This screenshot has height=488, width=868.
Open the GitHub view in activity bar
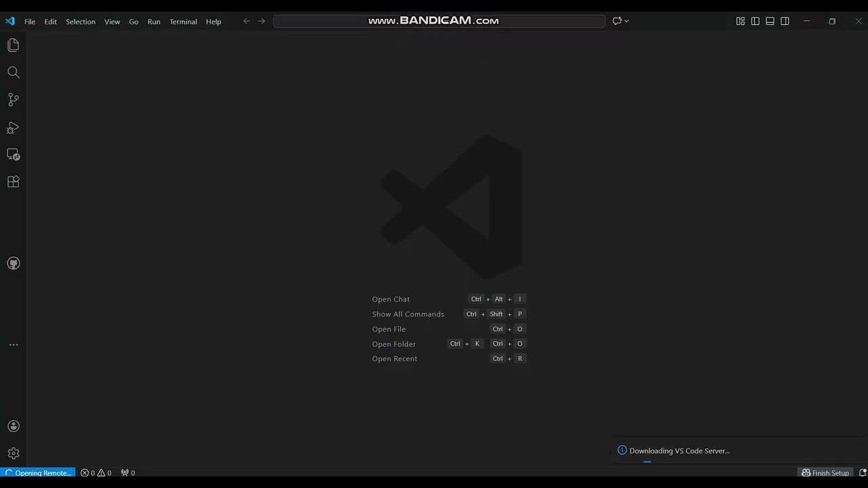13,263
